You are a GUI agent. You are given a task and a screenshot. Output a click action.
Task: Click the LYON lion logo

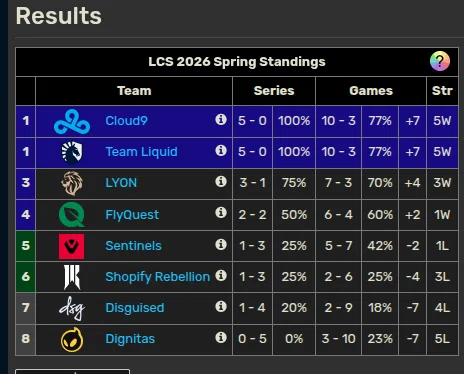click(72, 183)
